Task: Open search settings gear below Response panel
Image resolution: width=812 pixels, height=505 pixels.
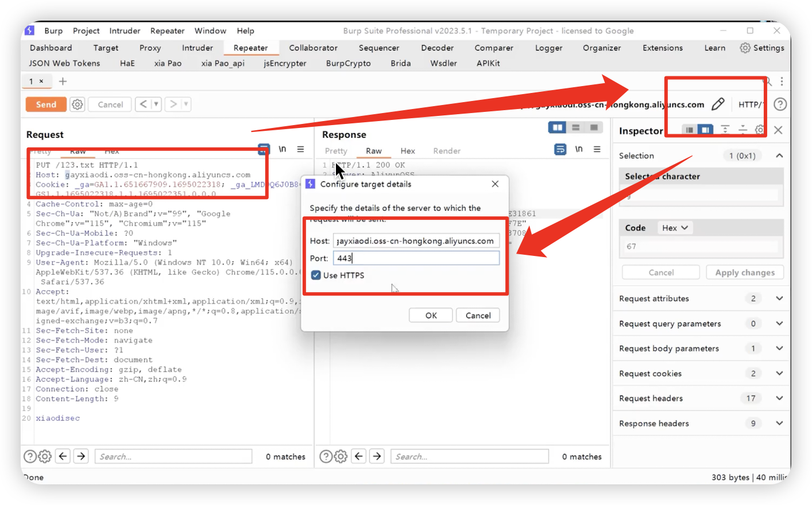Action: [341, 456]
